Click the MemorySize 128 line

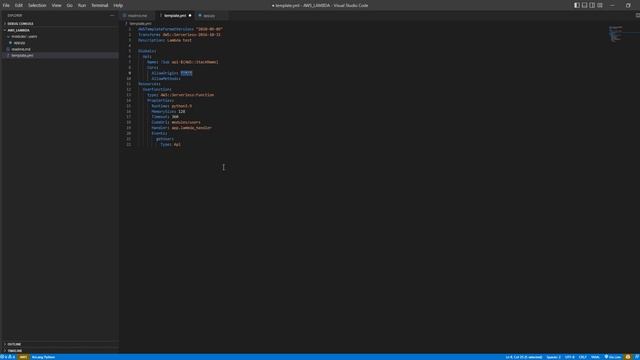click(x=168, y=111)
